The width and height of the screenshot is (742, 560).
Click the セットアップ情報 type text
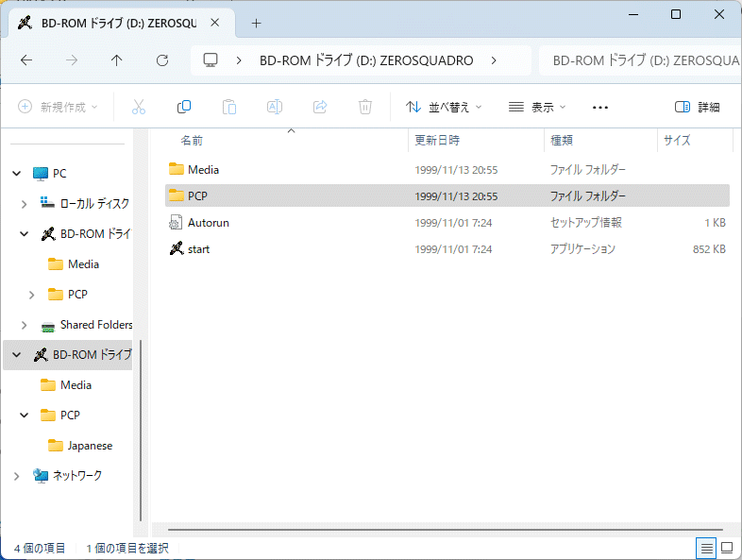[586, 223]
